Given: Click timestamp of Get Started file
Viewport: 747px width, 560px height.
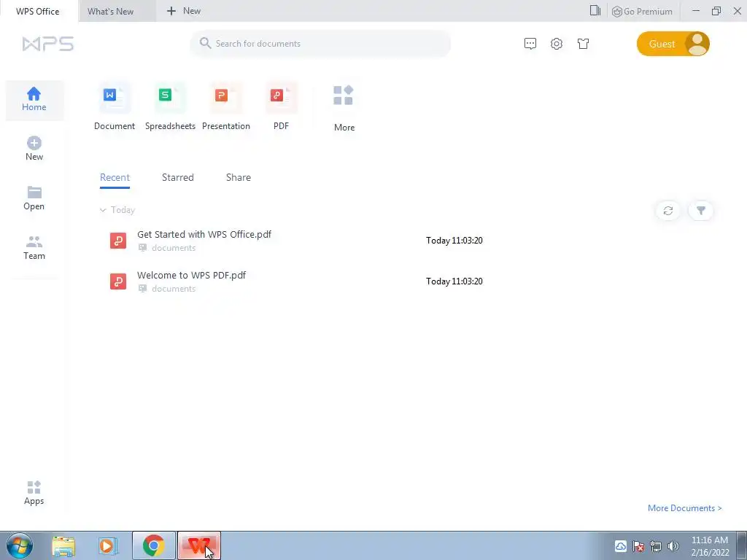Looking at the screenshot, I should coord(454,241).
